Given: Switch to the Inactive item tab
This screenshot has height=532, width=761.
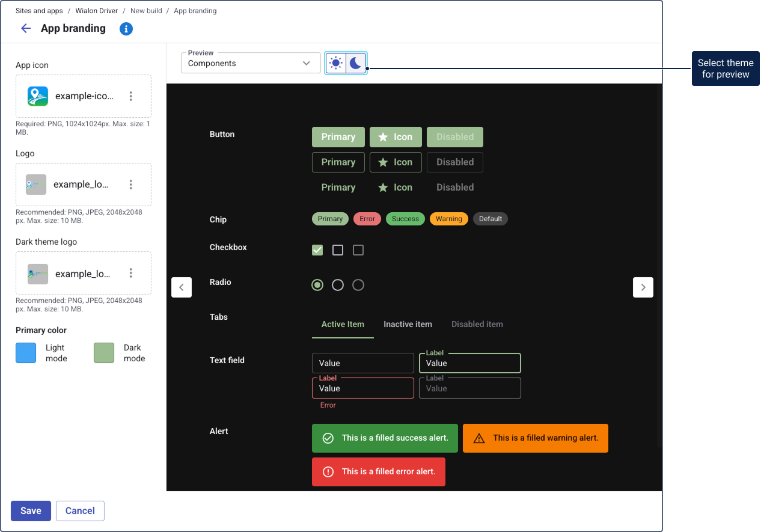Looking at the screenshot, I should (408, 325).
